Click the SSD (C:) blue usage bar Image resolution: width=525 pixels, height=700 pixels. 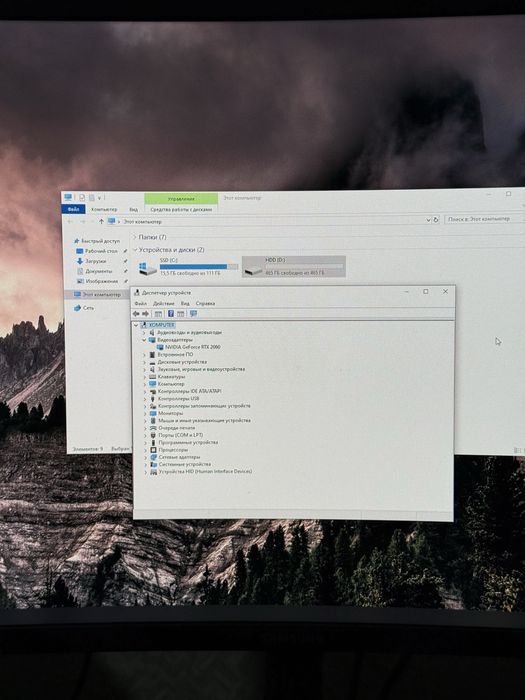pyautogui.click(x=199, y=267)
